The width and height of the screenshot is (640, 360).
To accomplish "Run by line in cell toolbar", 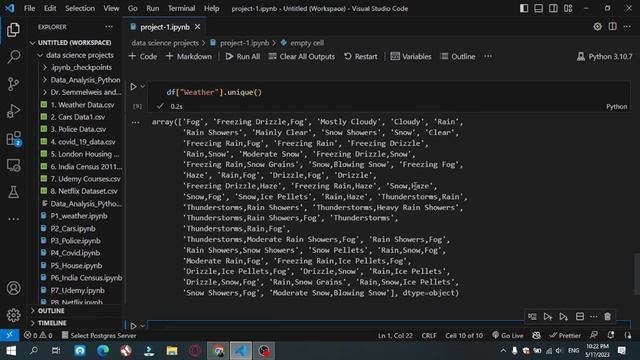I will 532,316.
